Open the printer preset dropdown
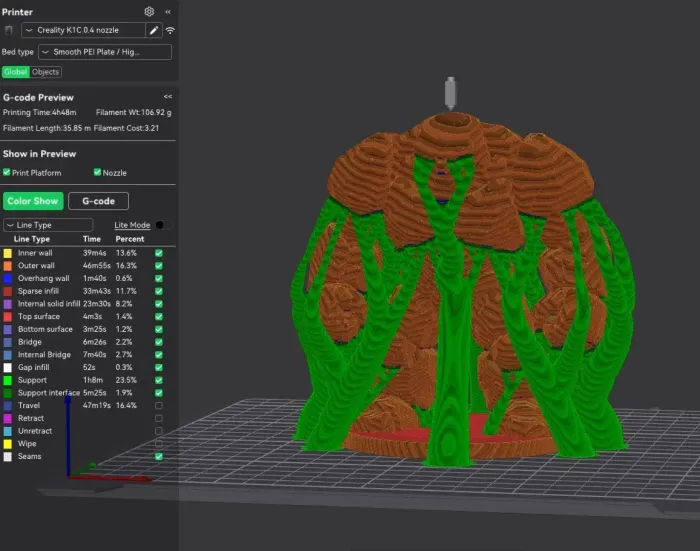The height and width of the screenshot is (551, 700). click(x=83, y=30)
